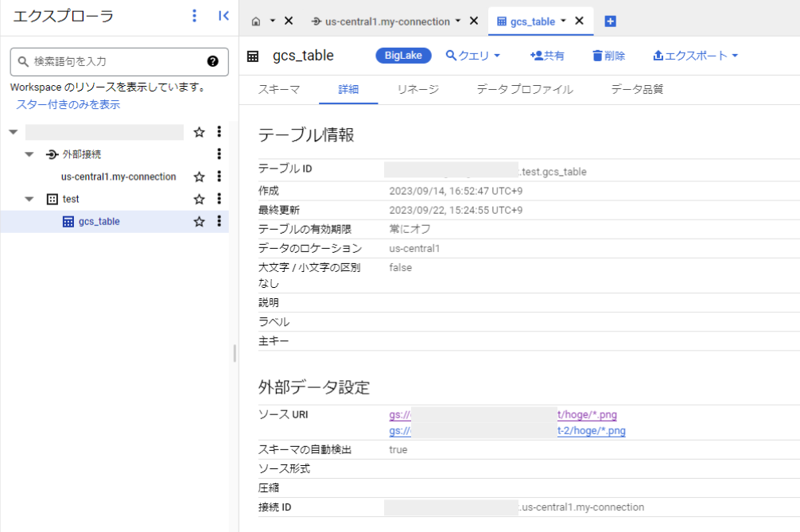Open options menu for the test dataset
800x532 pixels.
219,199
